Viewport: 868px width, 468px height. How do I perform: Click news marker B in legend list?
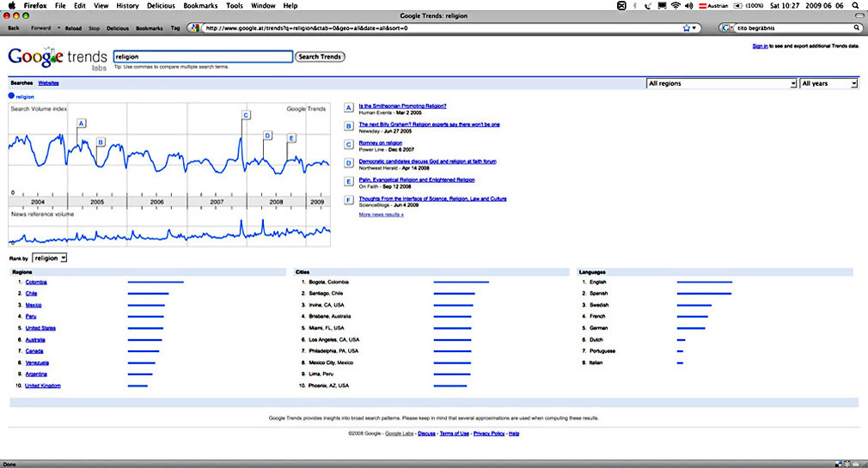click(x=349, y=126)
